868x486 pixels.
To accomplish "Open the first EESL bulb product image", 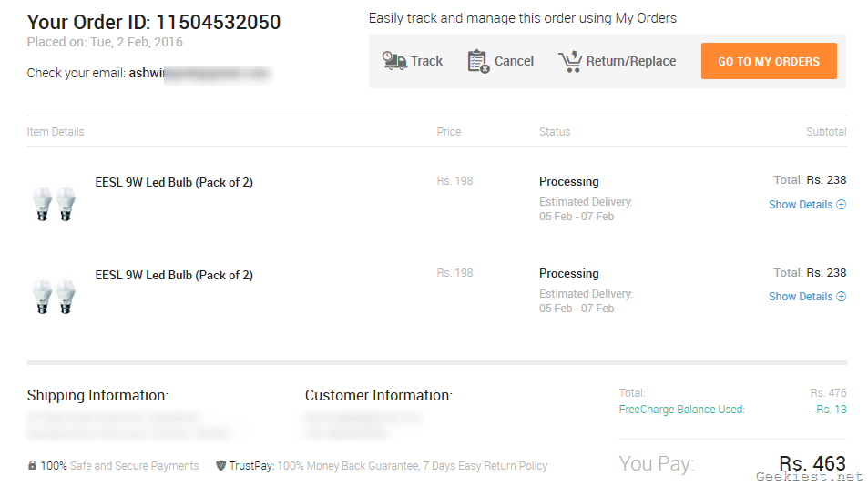I will tap(54, 203).
